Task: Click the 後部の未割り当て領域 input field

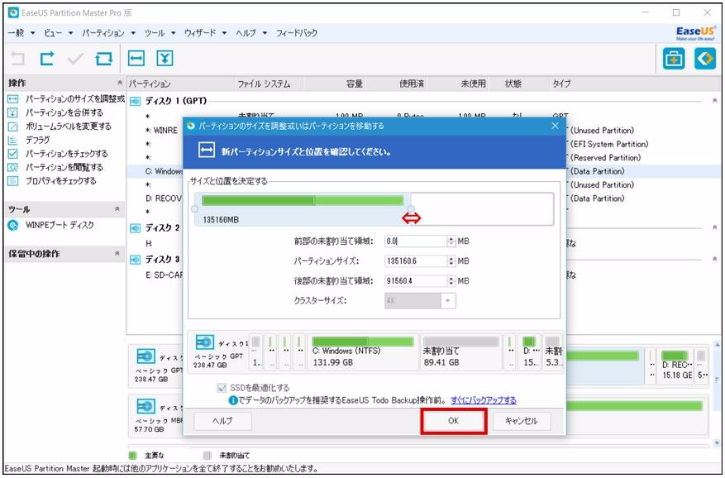Action: click(415, 281)
